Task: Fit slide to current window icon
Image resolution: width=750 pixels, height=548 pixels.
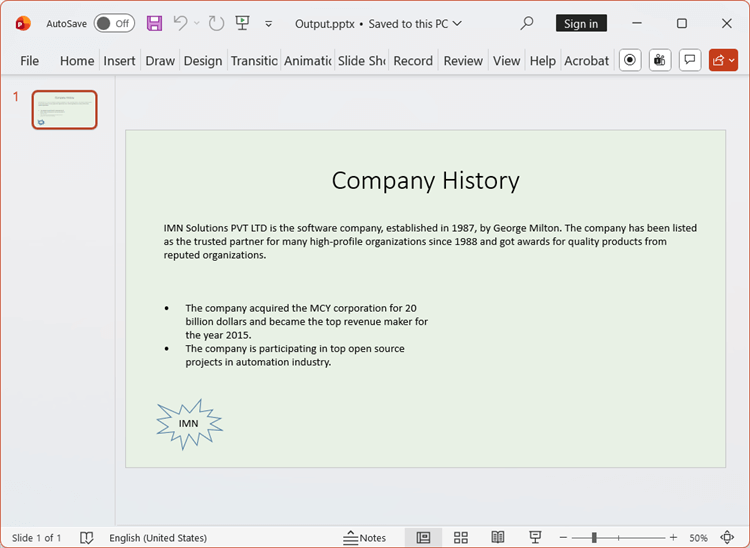Action: (727, 537)
